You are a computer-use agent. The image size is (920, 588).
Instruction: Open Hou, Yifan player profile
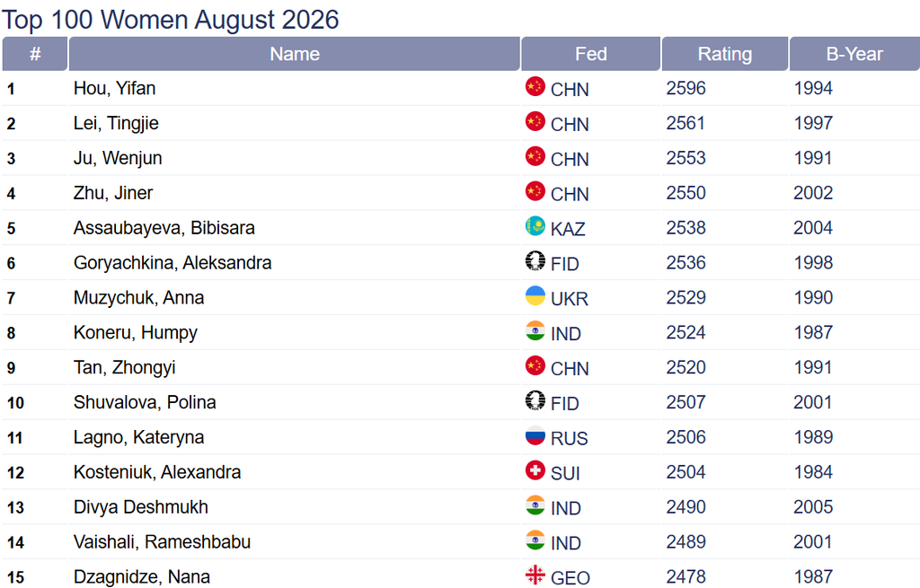tap(114, 89)
